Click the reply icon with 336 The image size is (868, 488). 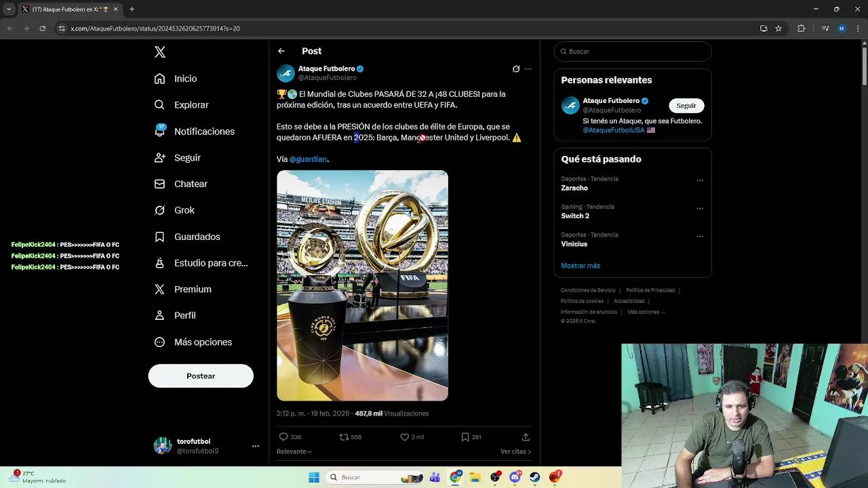tap(283, 437)
